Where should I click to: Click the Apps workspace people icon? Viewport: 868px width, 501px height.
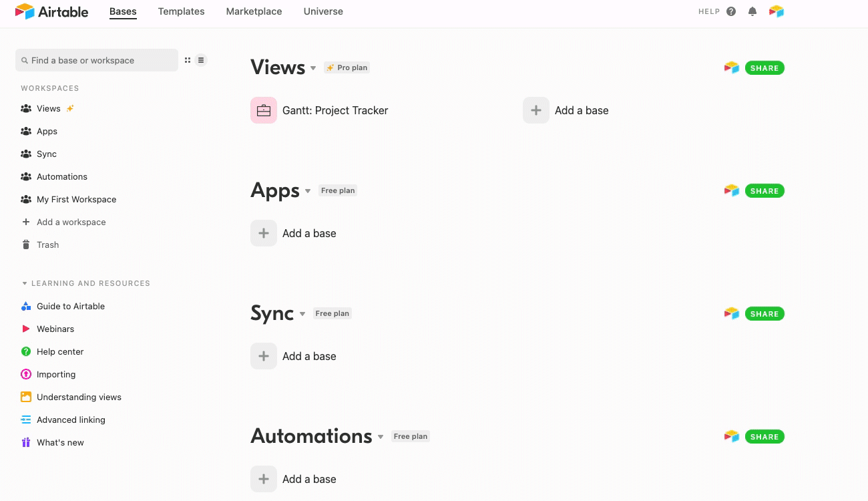click(x=26, y=131)
